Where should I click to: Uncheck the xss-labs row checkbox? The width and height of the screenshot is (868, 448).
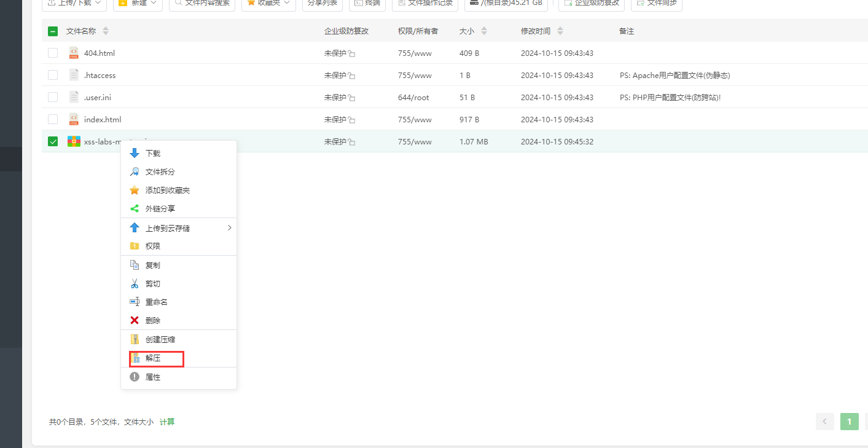[x=53, y=141]
